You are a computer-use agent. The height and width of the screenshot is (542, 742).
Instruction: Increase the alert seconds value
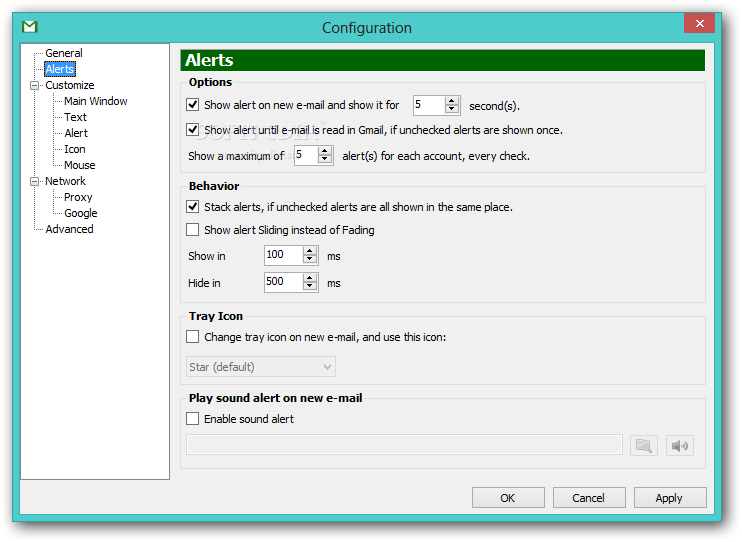[452, 100]
